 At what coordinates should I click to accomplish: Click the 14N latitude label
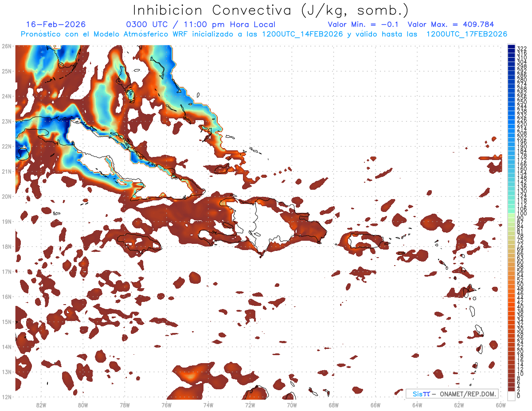pos(6,347)
